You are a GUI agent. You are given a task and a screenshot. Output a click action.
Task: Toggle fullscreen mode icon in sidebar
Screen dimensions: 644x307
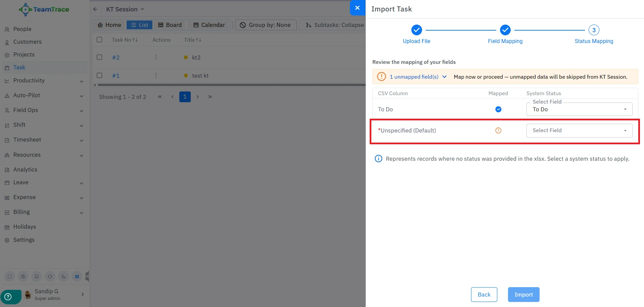(x=10, y=276)
